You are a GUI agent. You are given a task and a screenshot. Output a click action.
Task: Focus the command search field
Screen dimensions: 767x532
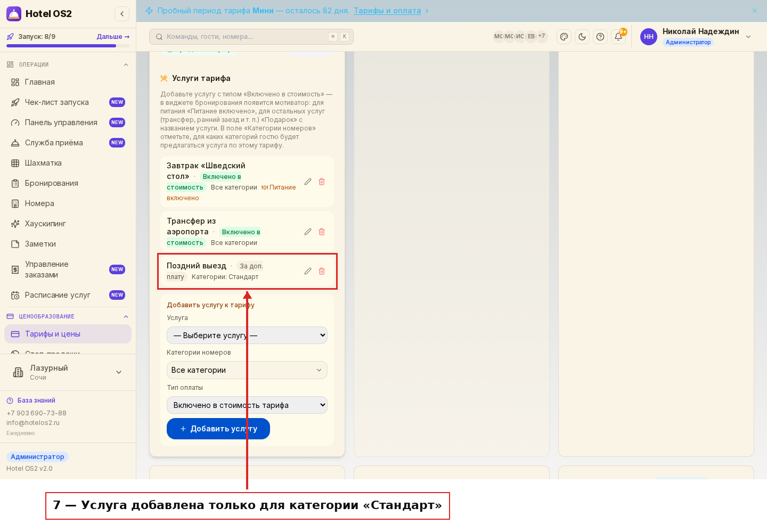(251, 37)
